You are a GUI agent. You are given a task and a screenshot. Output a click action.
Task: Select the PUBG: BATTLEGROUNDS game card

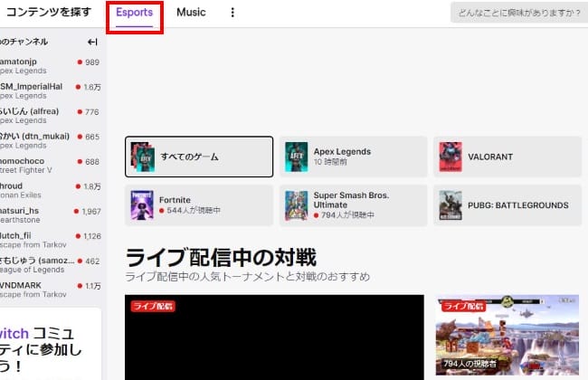[507, 205]
